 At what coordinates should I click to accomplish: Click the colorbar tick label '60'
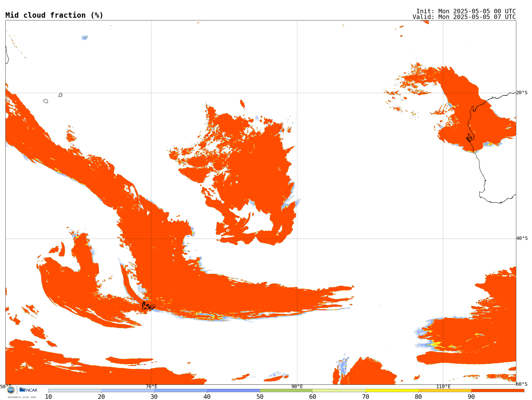click(313, 397)
